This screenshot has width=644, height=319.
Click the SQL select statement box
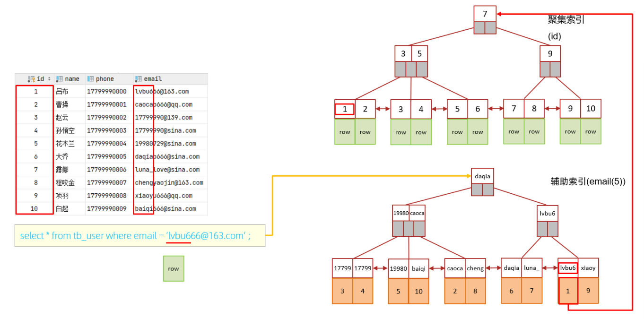click(x=140, y=235)
